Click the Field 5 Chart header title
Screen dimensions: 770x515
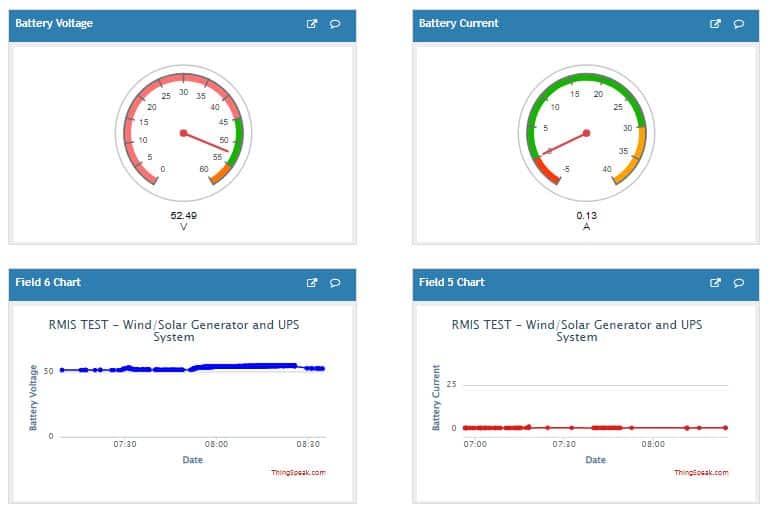coord(451,282)
